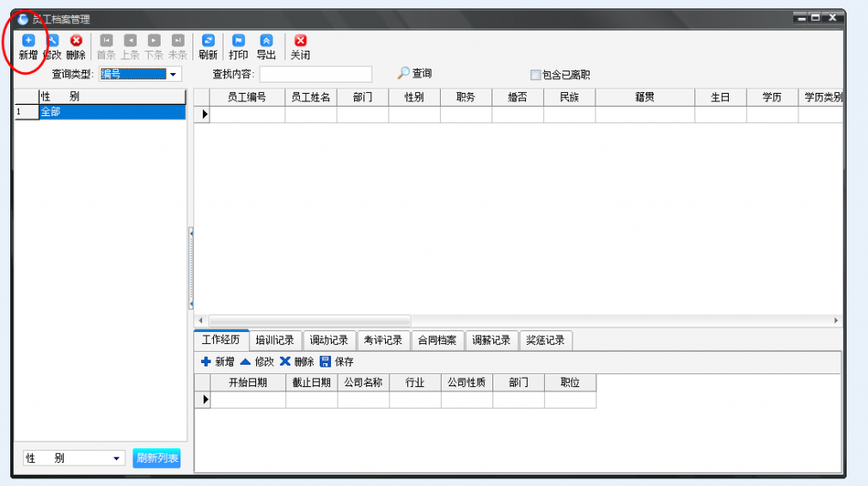Click the 截止日期 column header
Viewport: 868px width, 486px height.
tap(312, 383)
